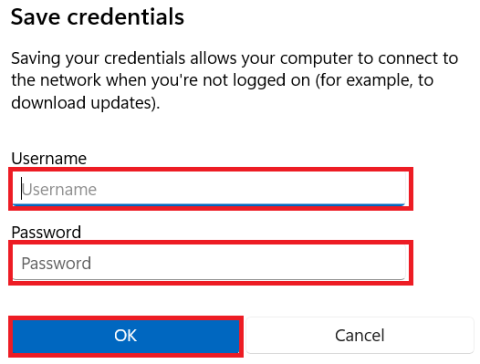480x364 pixels.
Task: Click the Username input field
Action: pyautogui.click(x=209, y=189)
